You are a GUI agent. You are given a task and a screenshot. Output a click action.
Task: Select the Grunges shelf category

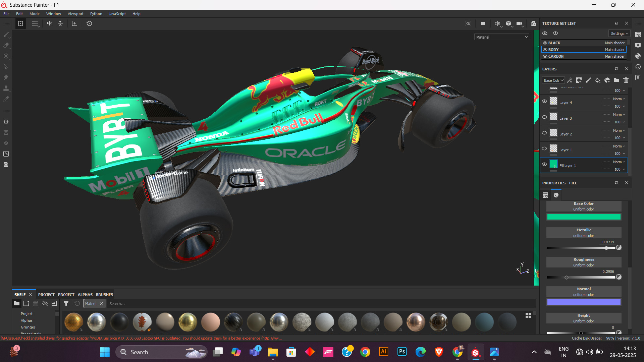(28, 327)
